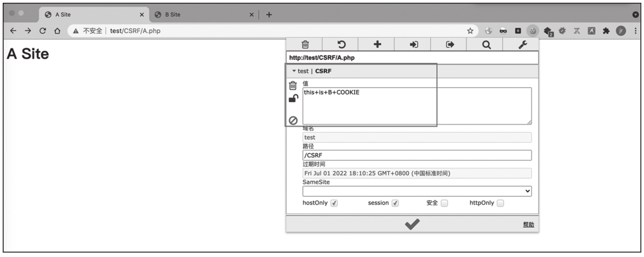Open the extensions puzzle piece menu

pos(606,30)
